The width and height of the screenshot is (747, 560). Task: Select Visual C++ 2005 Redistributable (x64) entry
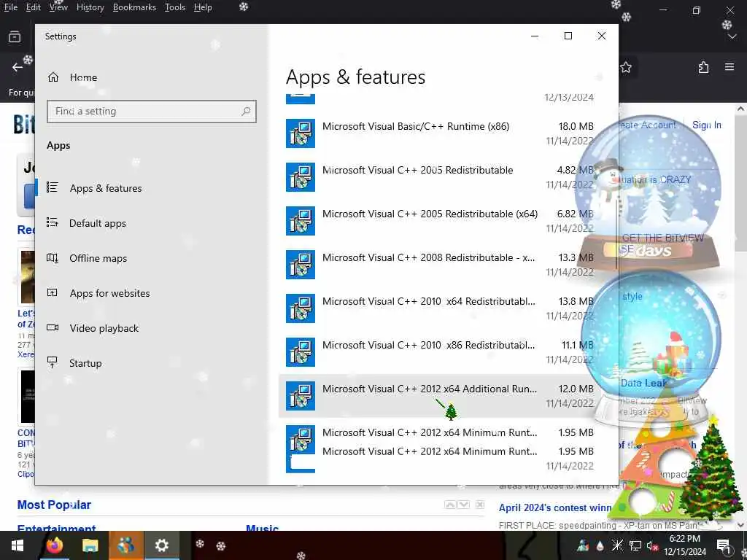(440, 221)
